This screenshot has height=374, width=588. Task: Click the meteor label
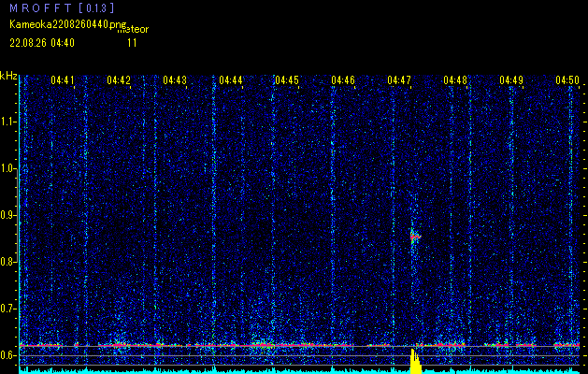(x=133, y=30)
